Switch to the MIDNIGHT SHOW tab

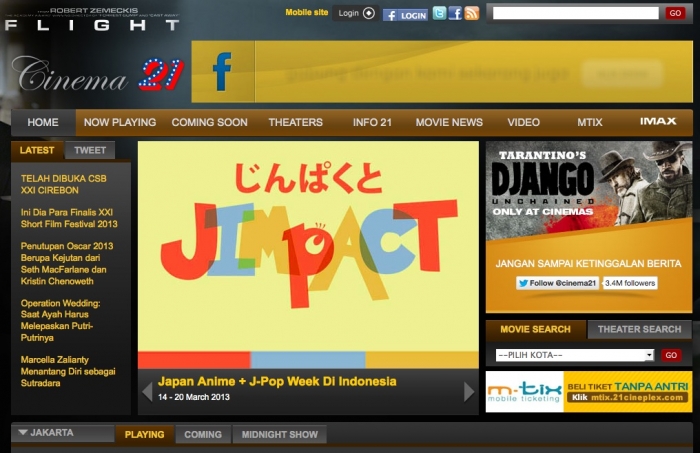(x=280, y=434)
